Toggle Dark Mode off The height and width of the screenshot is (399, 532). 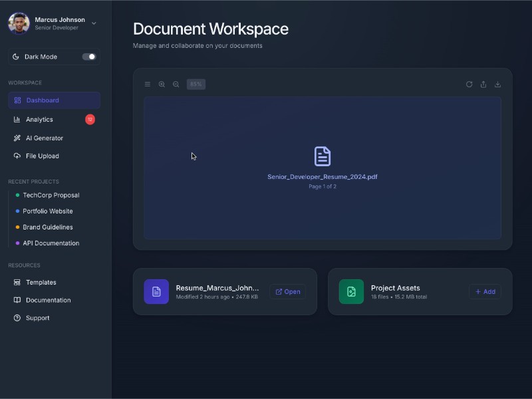(90, 57)
